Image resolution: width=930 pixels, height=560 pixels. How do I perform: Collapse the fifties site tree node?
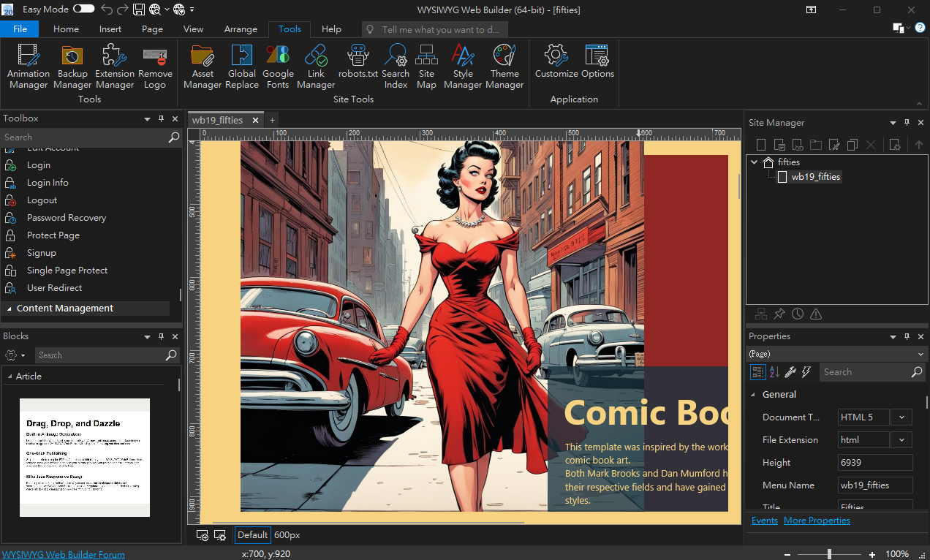click(x=755, y=162)
